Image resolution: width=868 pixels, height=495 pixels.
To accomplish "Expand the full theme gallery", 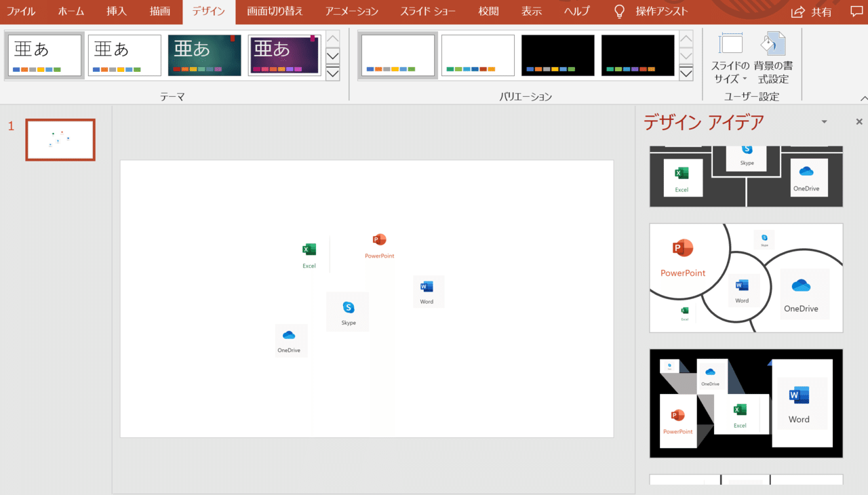I will click(333, 73).
